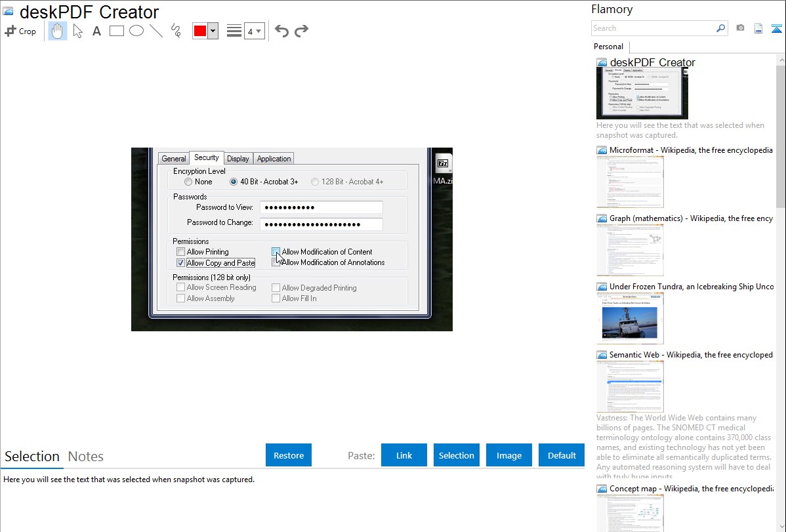Select the None encryption radio button
Viewport: 786px width, 532px height.
(x=188, y=182)
